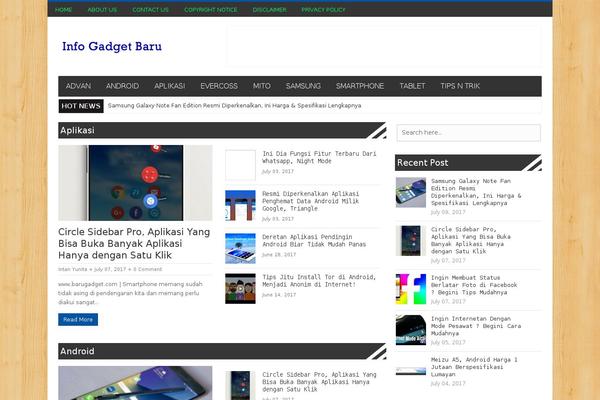Open Meizu A5 Android Harga article

click(x=474, y=367)
